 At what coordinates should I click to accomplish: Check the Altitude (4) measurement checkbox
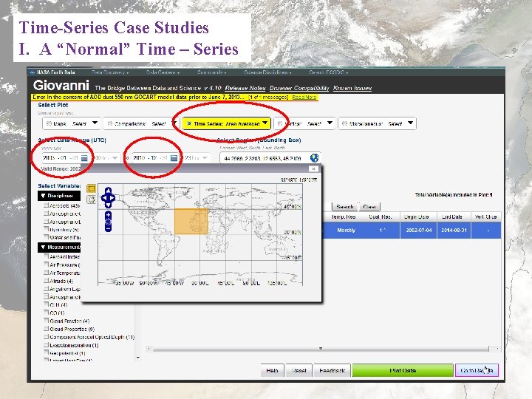46,281
